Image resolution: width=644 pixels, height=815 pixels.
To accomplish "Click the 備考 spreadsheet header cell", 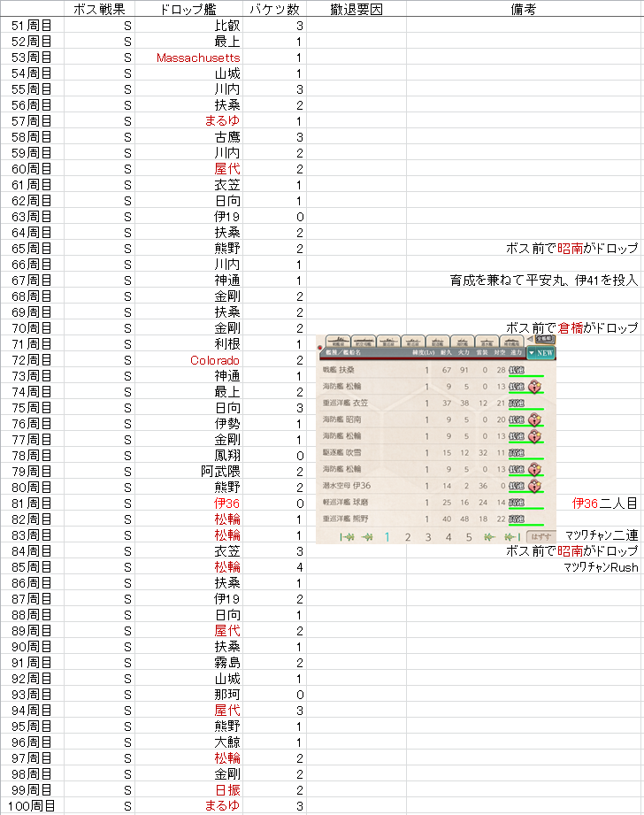I will click(x=524, y=9).
